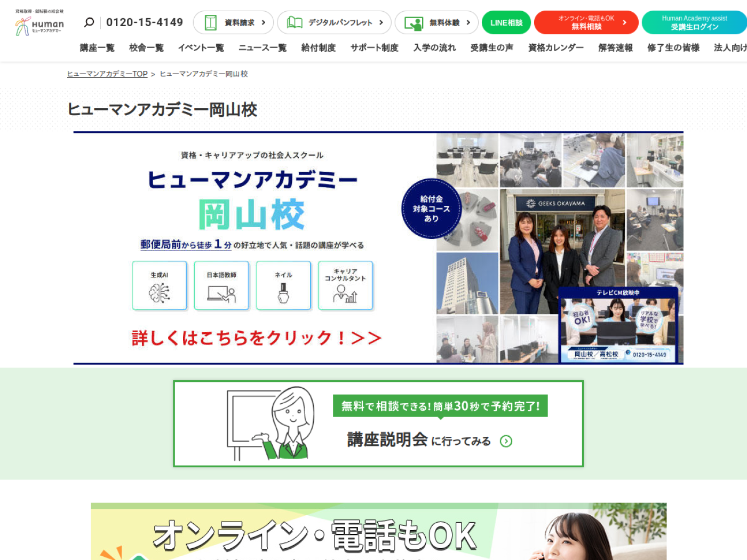This screenshot has height=560, width=747.
Task: Open Human Academy assist 受講生ログイン
Action: (x=694, y=22)
